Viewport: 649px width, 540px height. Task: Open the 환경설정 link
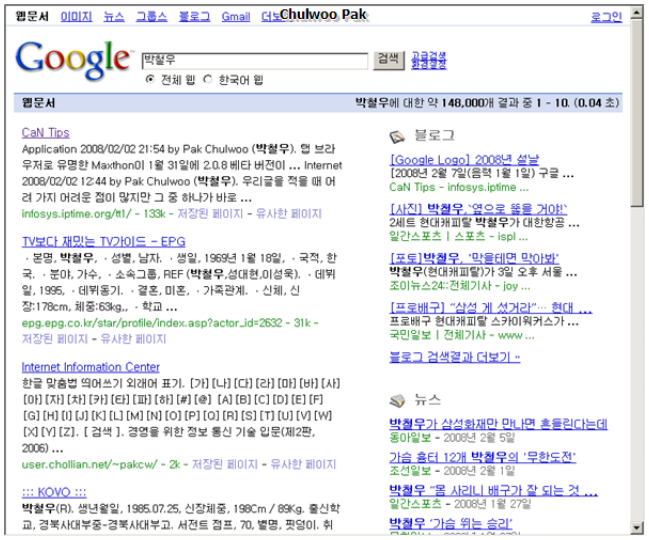pyautogui.click(x=429, y=65)
